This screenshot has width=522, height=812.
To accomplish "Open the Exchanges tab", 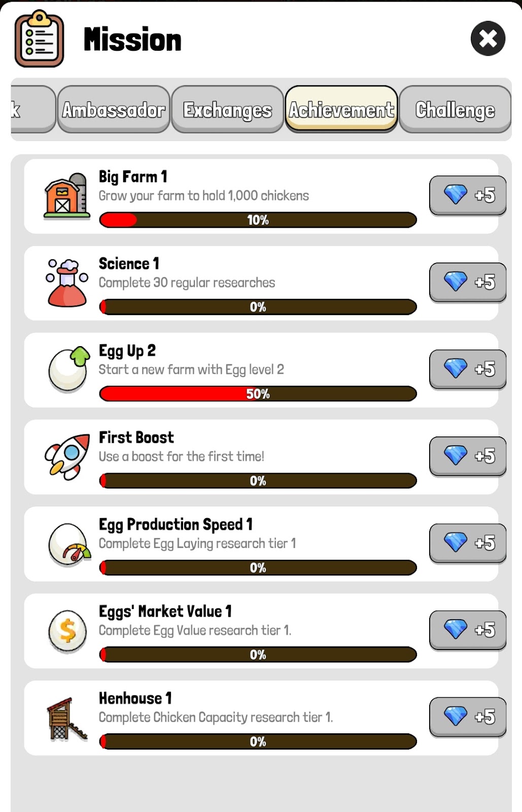I will coord(227,110).
